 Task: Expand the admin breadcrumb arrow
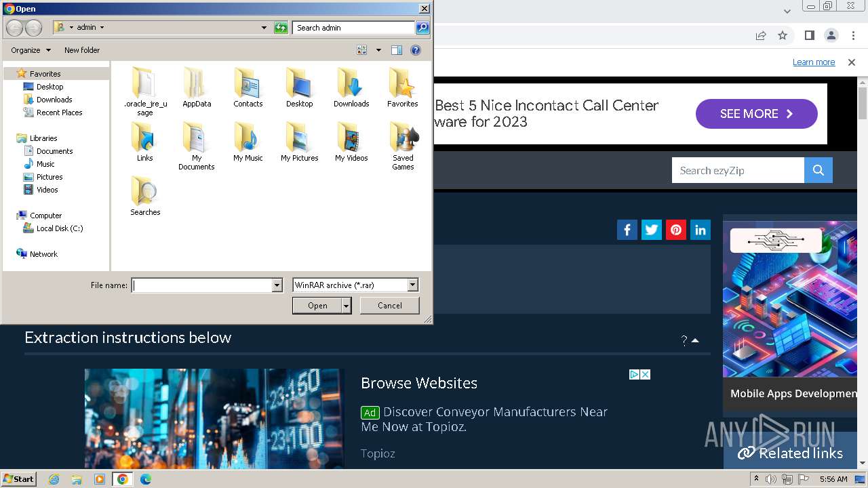point(102,28)
